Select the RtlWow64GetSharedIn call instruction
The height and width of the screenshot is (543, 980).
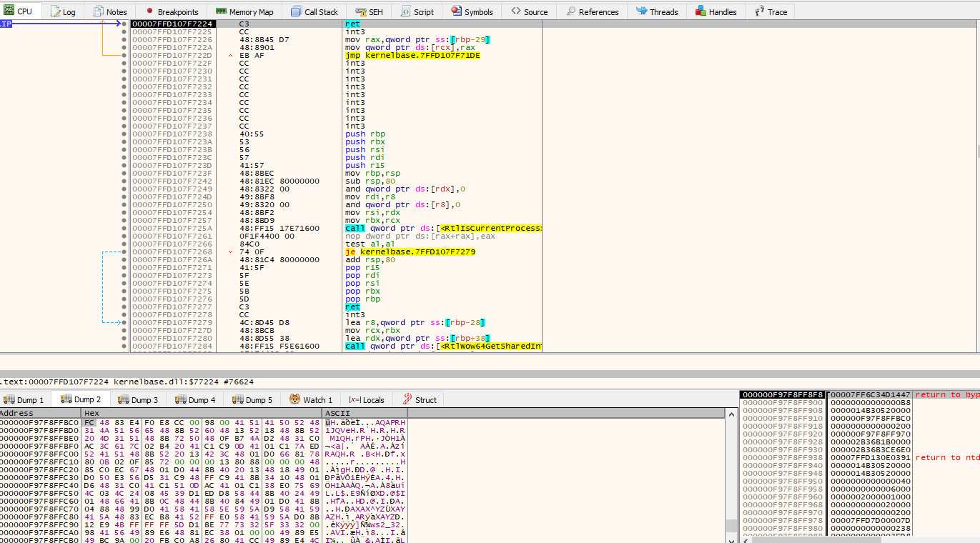tap(442, 347)
